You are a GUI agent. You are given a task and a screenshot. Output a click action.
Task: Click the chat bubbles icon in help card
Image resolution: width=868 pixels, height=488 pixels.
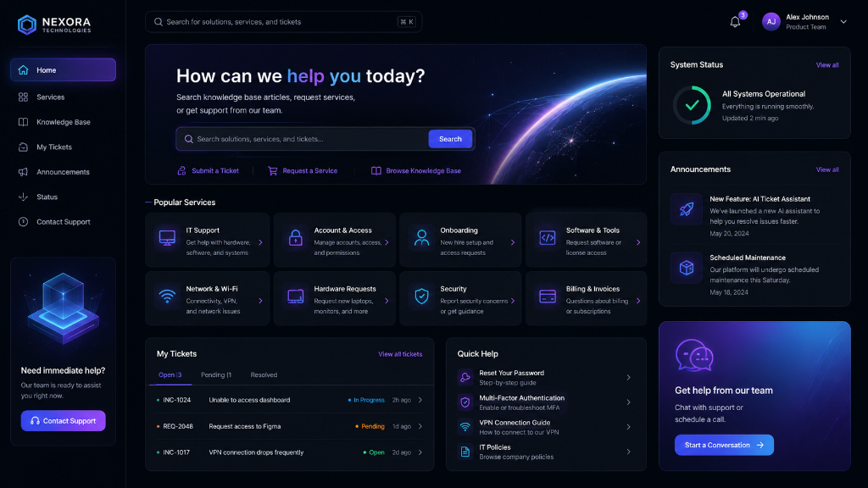tap(694, 355)
